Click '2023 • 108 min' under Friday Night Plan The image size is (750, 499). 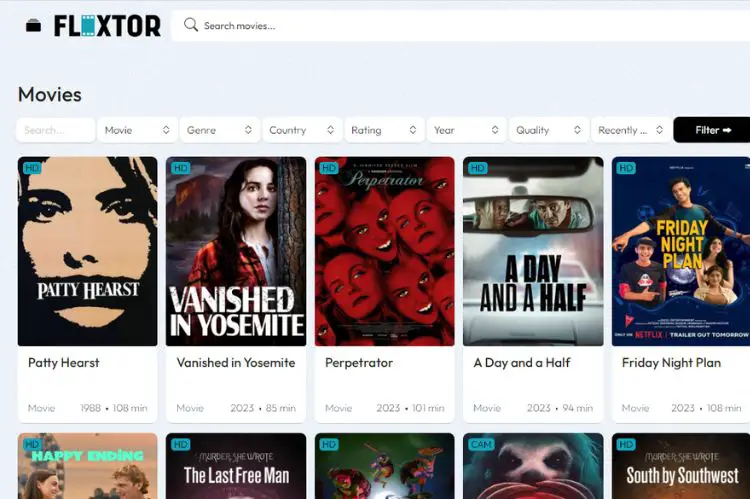pos(706,408)
